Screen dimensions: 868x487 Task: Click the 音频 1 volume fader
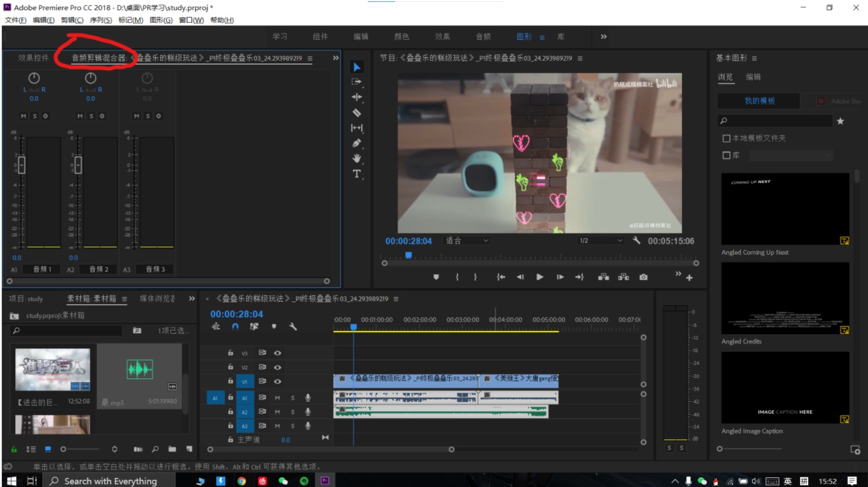coord(22,165)
